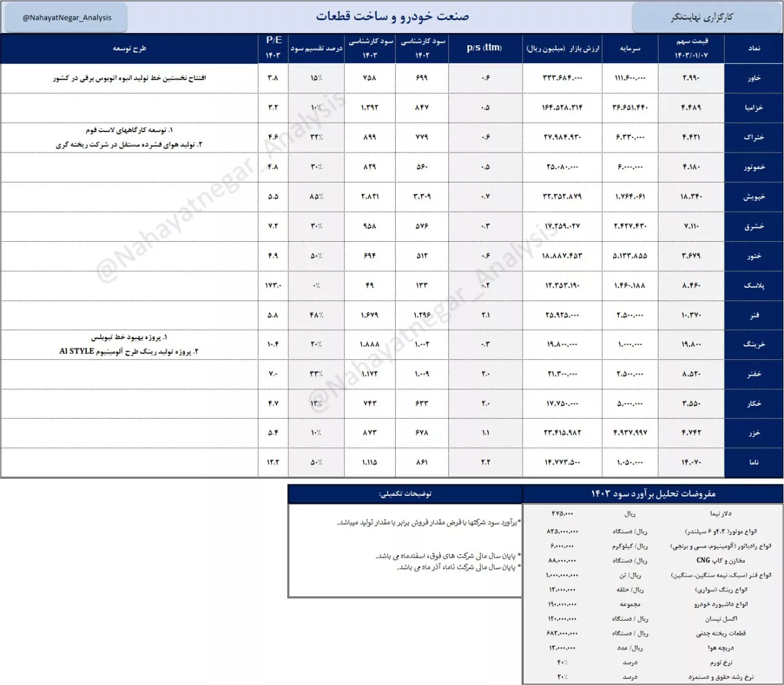The height and width of the screenshot is (685, 784).
Task: Select the 'درصد تقسیم سود' column header
Action: point(316,48)
